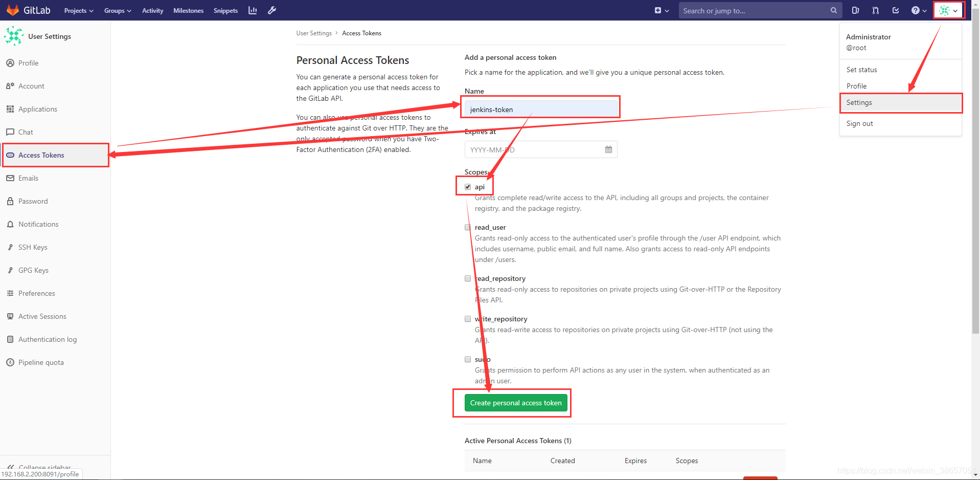The width and height of the screenshot is (980, 480).
Task: Click the Emails envelope icon
Action: click(10, 178)
